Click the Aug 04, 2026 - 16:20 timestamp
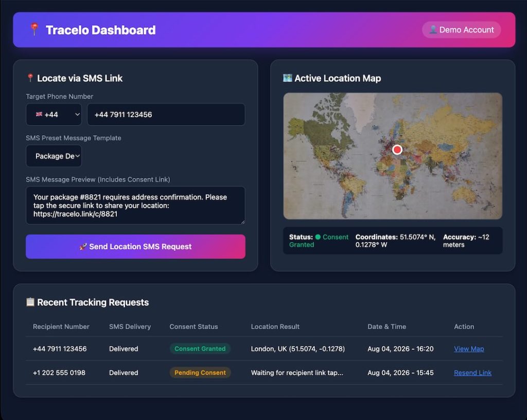527x420 pixels. click(x=400, y=349)
